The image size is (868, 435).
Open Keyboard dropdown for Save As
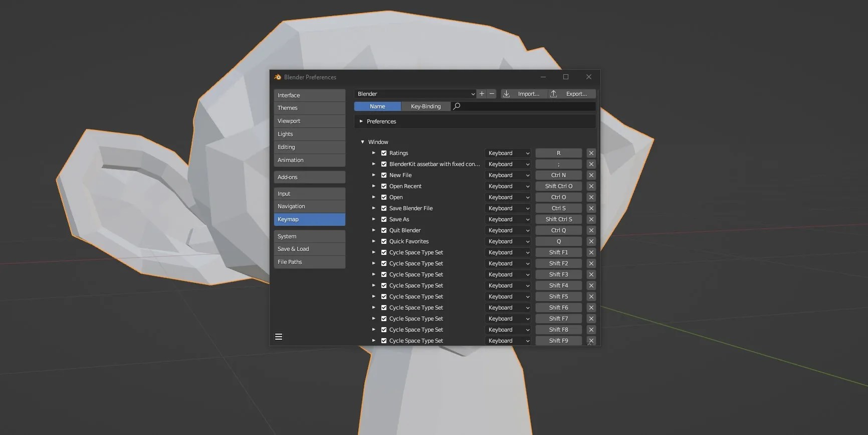point(508,219)
